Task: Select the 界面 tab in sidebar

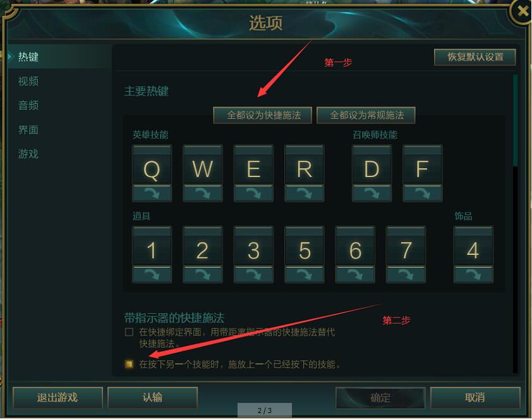Action: click(x=28, y=130)
